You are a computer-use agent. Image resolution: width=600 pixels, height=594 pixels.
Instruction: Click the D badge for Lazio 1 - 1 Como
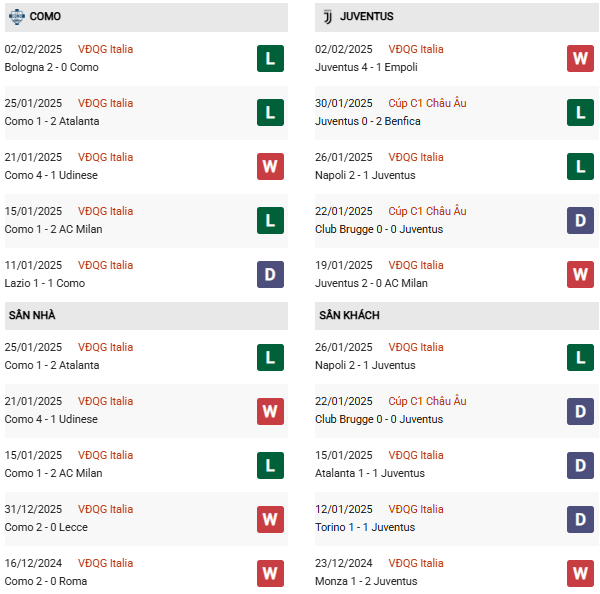pos(270,274)
